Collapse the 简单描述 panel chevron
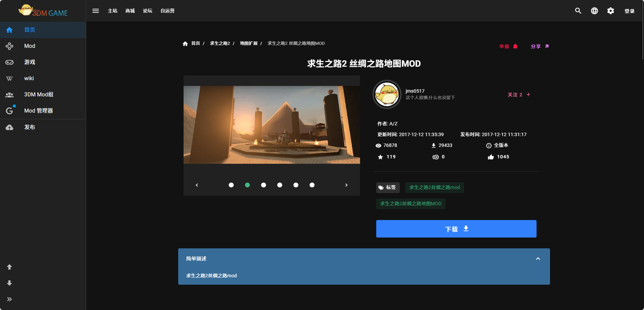This screenshot has width=644, height=310. coord(538,259)
